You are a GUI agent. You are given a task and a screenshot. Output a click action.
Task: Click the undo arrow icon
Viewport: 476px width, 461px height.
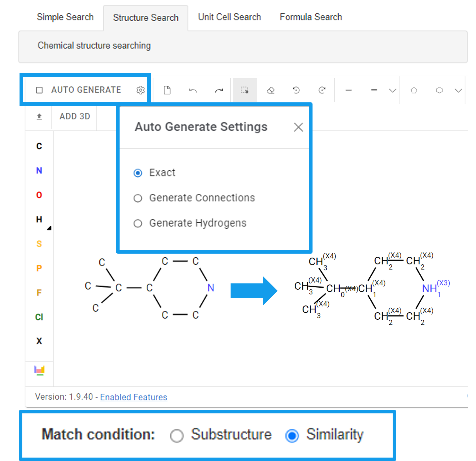point(193,91)
